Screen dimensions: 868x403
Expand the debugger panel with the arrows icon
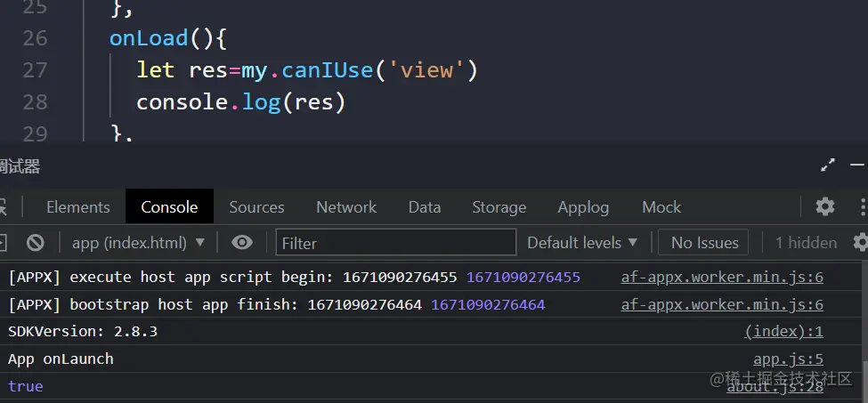click(x=828, y=165)
